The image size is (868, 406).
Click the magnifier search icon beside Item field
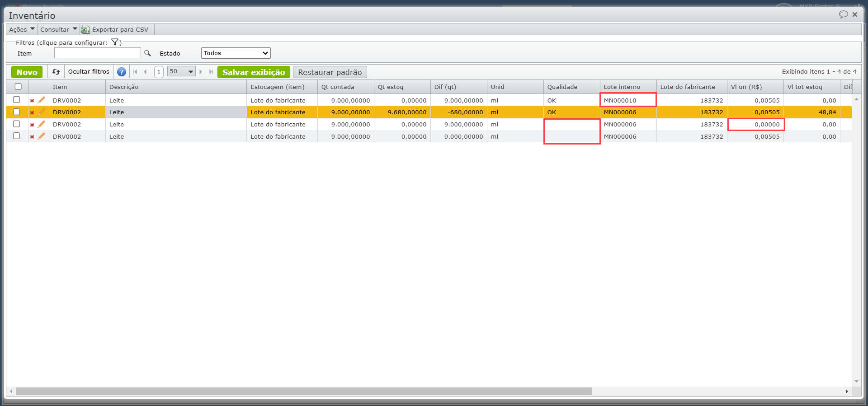147,53
